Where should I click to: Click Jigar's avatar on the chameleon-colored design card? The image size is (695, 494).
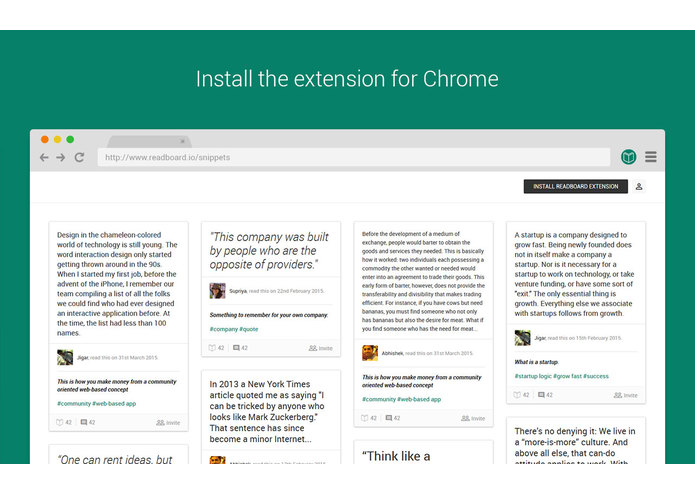pos(65,357)
